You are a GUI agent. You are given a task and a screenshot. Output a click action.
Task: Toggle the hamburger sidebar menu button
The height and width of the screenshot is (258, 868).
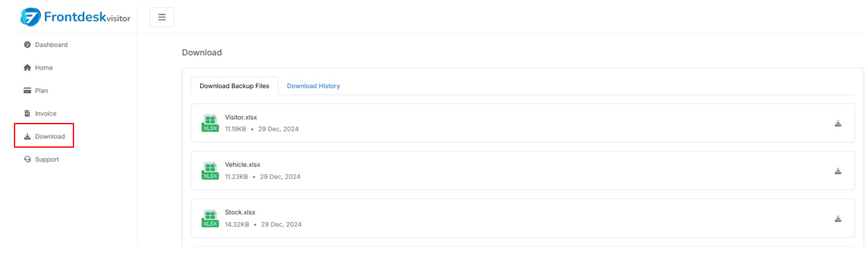161,17
